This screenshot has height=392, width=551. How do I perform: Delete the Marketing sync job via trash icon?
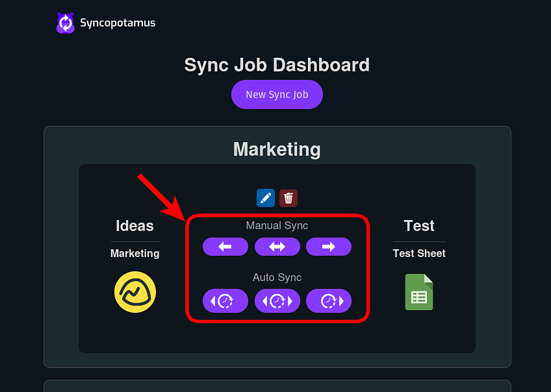(288, 198)
